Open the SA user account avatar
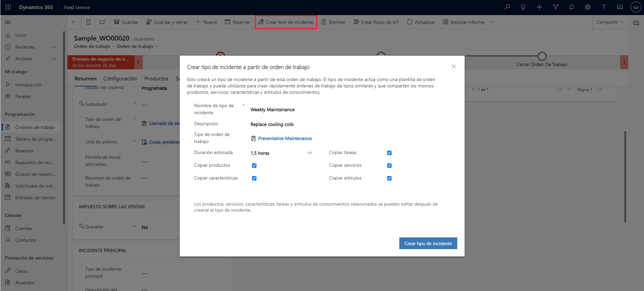This screenshot has width=644, height=291. click(x=636, y=7)
